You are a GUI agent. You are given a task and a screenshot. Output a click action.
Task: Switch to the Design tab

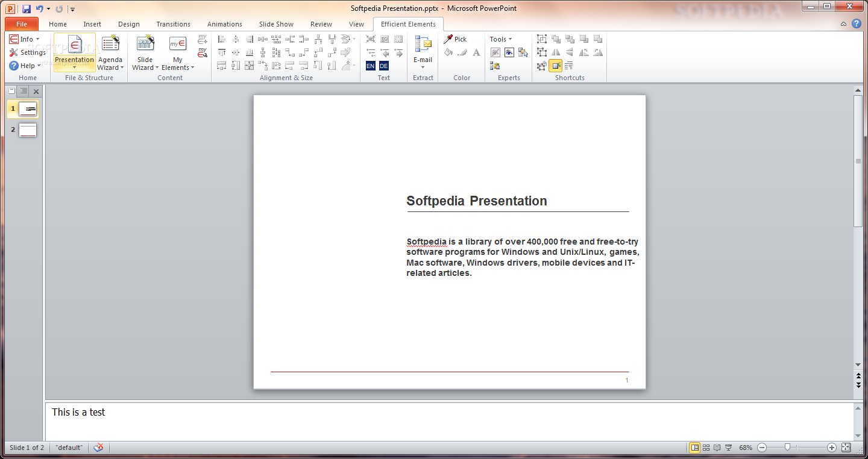129,24
